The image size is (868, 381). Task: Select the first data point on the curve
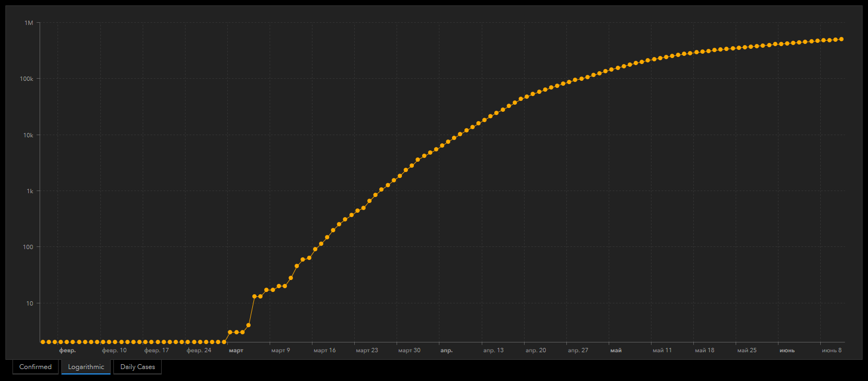point(43,342)
